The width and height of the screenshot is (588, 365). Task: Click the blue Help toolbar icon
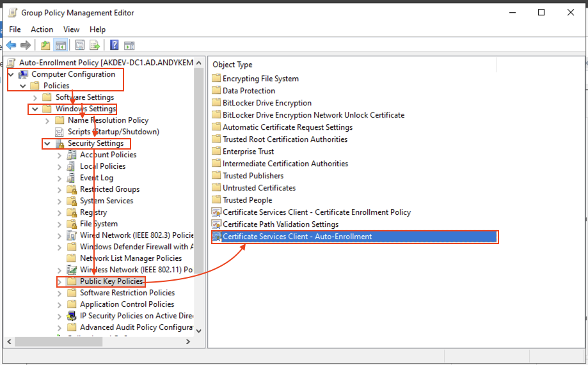point(114,45)
